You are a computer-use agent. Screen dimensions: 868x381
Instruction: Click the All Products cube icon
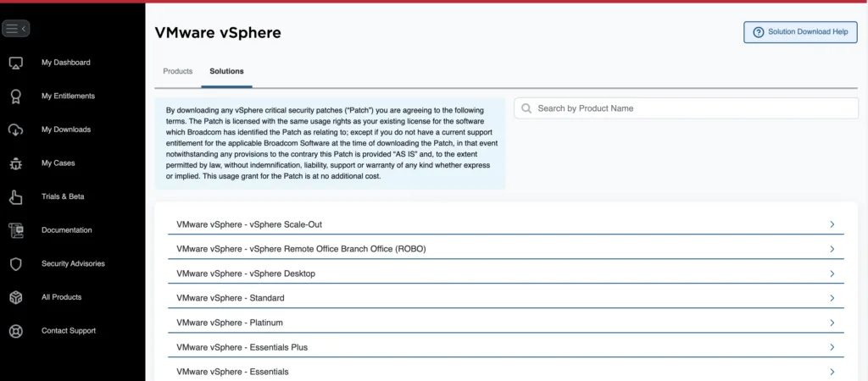(16, 297)
